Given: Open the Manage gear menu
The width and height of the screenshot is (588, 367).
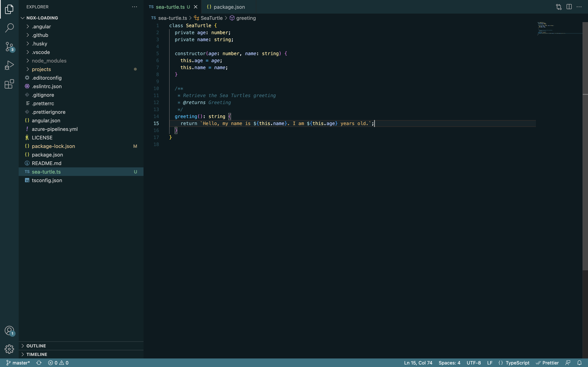Looking at the screenshot, I should click(9, 349).
